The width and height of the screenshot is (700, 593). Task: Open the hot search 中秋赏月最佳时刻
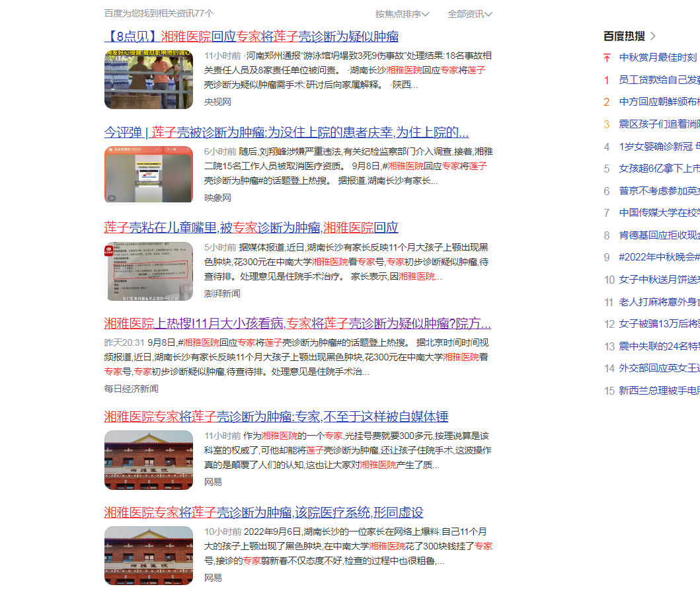point(658,58)
